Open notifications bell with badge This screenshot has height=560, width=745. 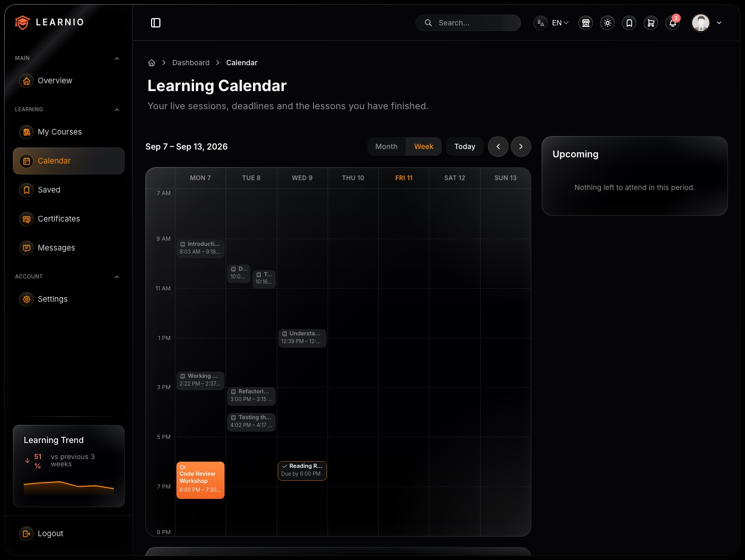[x=673, y=23]
